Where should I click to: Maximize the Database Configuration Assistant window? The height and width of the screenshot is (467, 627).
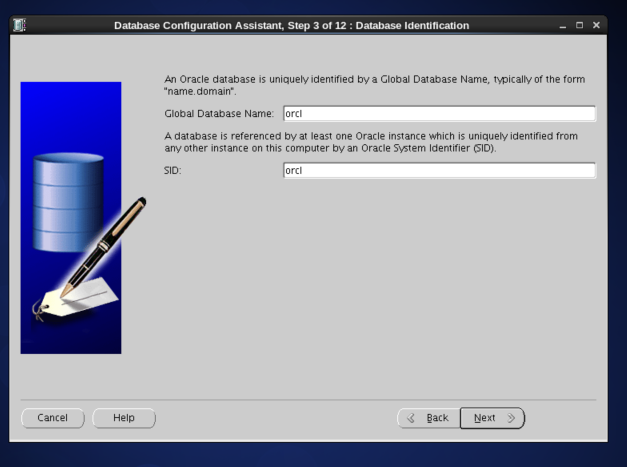coord(580,24)
